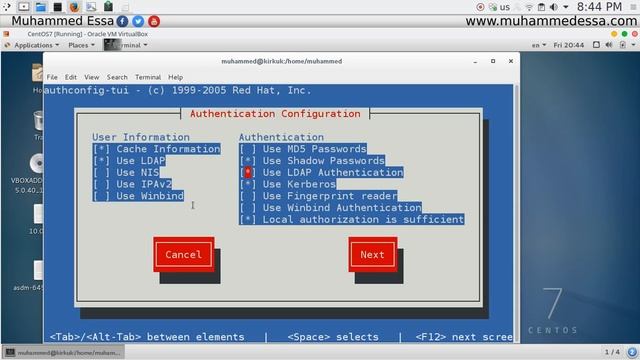Screen dimensions: 640x360
Task: Enable the Use NIS checkbox
Action: [126, 173]
